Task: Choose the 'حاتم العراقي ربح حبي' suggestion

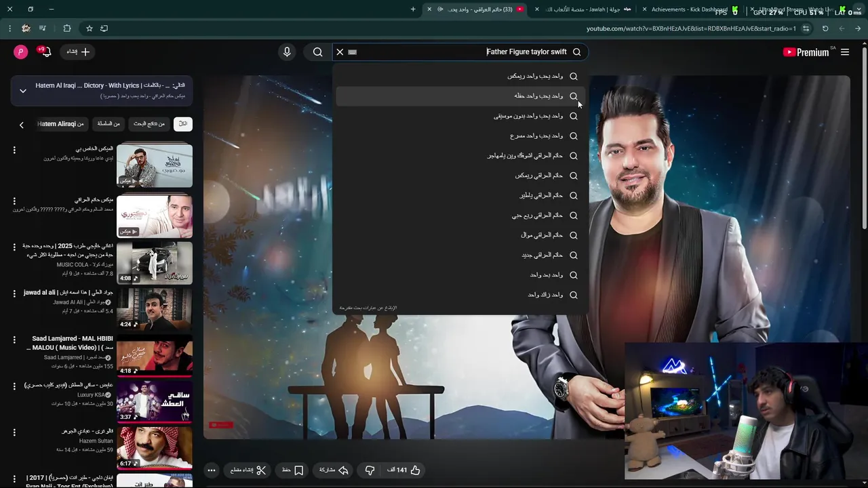Action: click(x=460, y=215)
